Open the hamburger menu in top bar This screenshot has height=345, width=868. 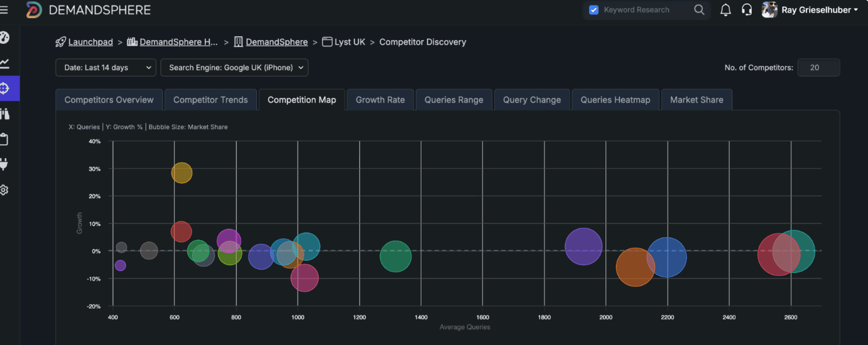click(4, 10)
